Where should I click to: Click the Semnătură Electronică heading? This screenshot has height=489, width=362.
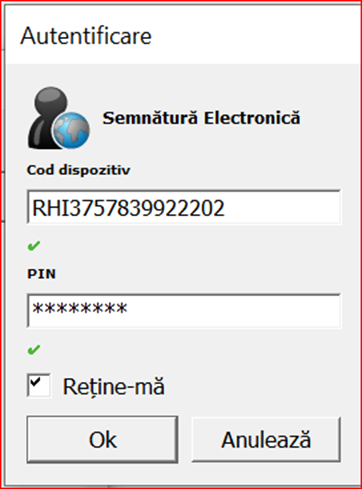click(201, 118)
